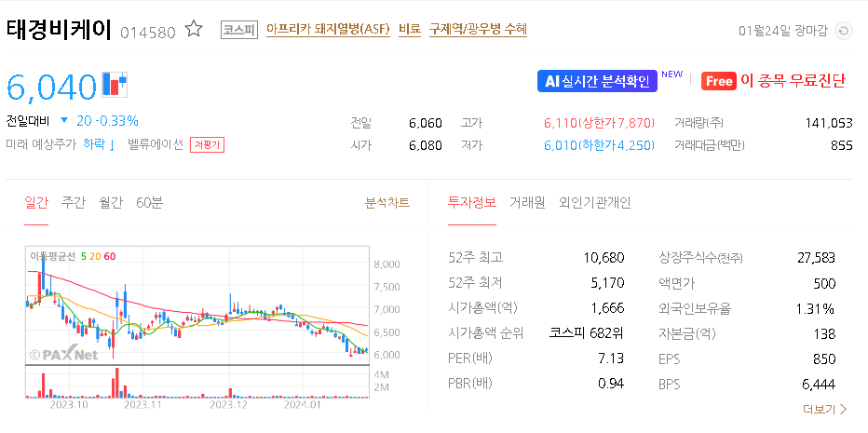The image size is (868, 433).
Task: Click the 상장주식수 value 27,583
Action: (817, 258)
